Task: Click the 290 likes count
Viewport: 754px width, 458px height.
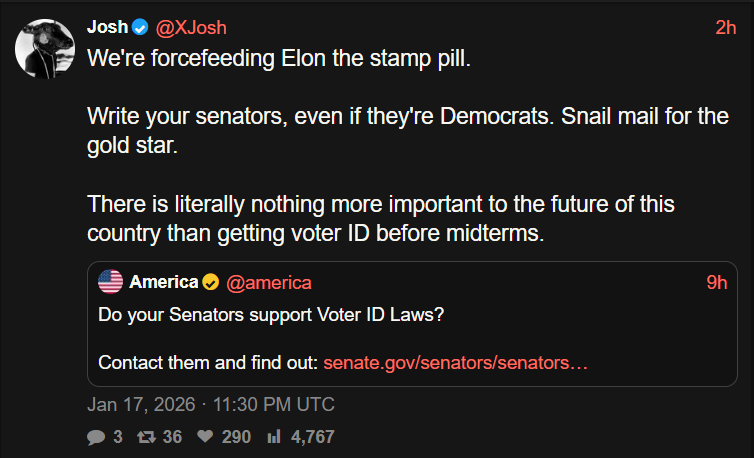Action: point(237,437)
